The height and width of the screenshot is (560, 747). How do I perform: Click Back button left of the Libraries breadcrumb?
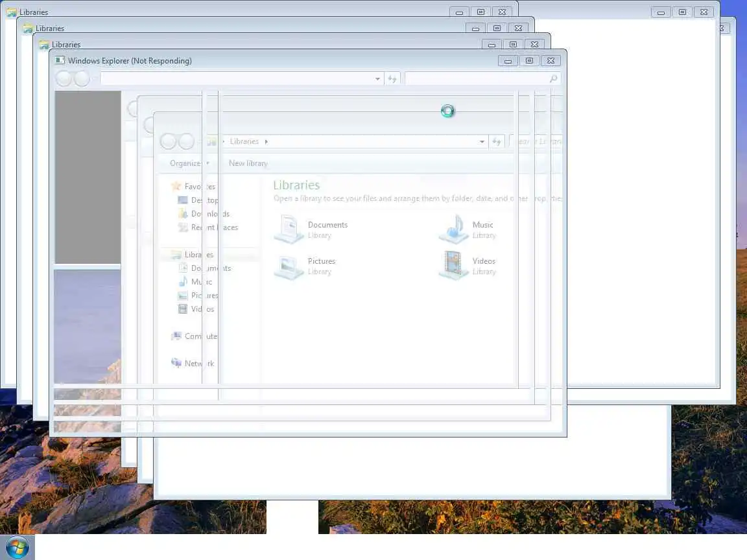coord(168,141)
